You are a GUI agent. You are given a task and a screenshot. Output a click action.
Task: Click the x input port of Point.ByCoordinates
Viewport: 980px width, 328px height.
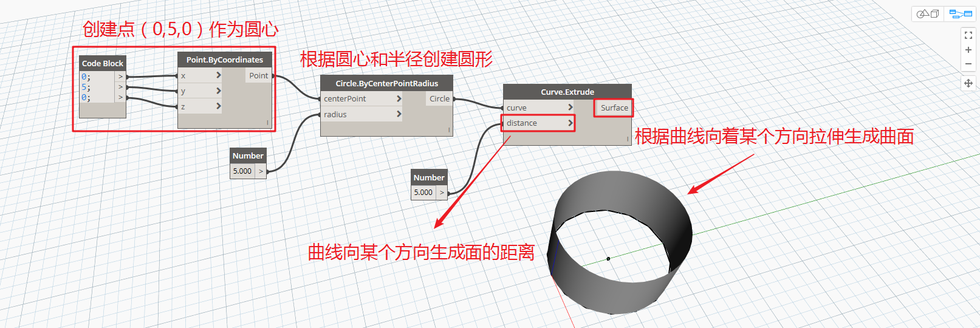pos(200,75)
